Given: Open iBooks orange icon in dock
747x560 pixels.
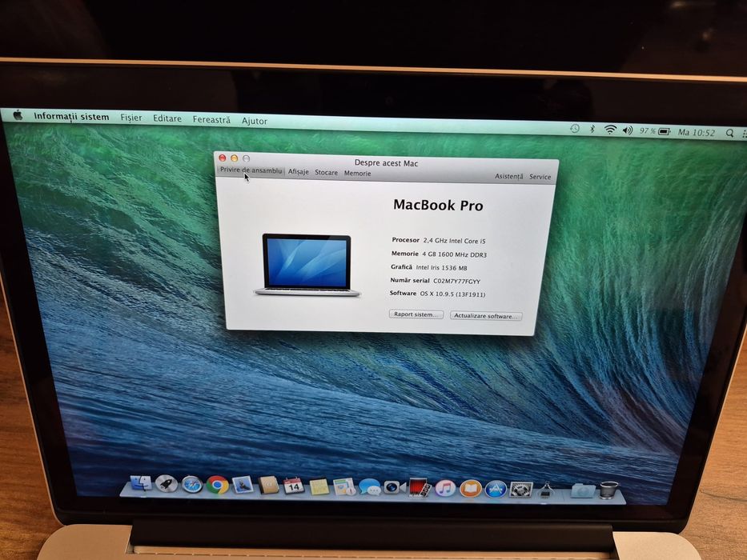Looking at the screenshot, I should coord(471,489).
